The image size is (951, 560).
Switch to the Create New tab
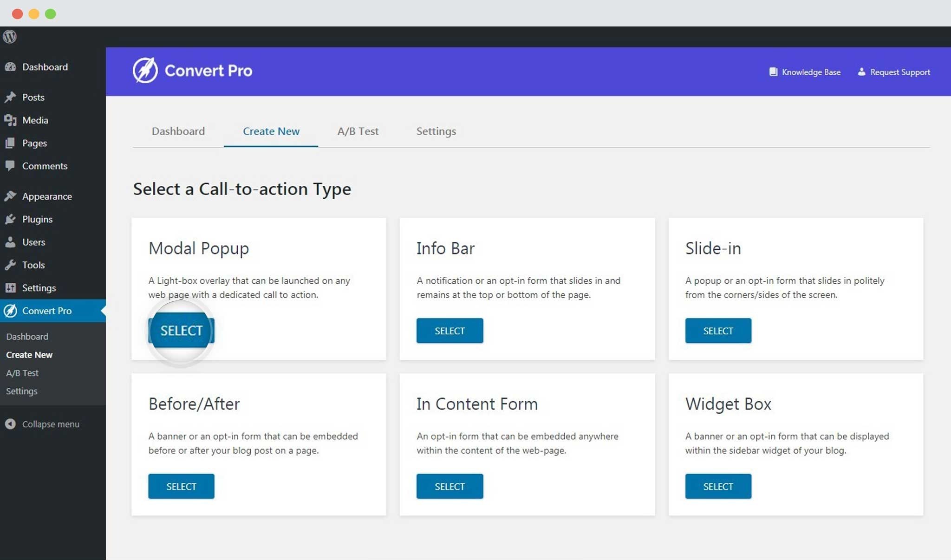tap(271, 131)
